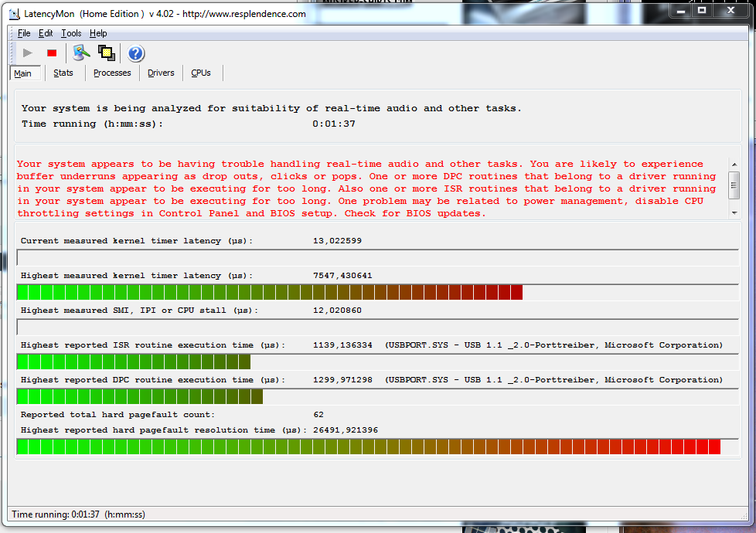The height and width of the screenshot is (533, 756).
Task: Click the LatencyMon title bar app icon
Action: [15, 14]
